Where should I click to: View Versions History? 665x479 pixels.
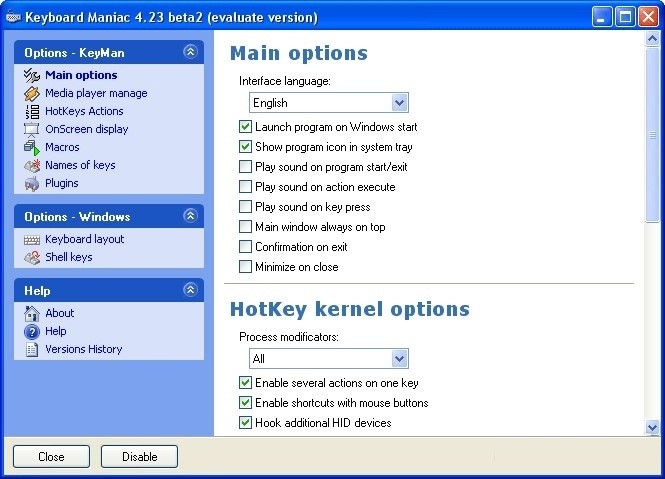(x=84, y=349)
